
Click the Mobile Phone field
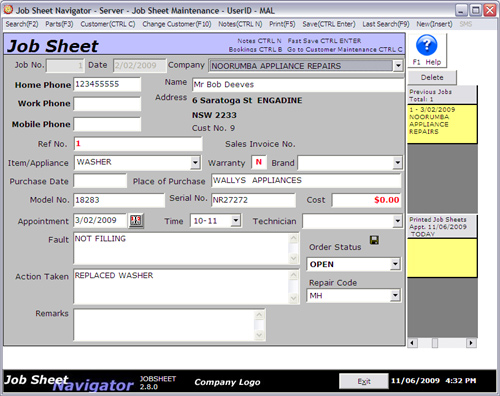click(x=107, y=124)
